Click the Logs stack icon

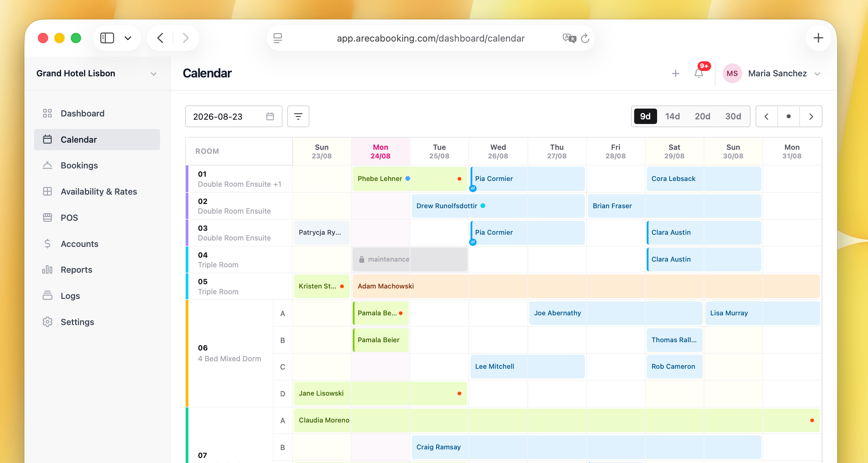click(x=47, y=296)
